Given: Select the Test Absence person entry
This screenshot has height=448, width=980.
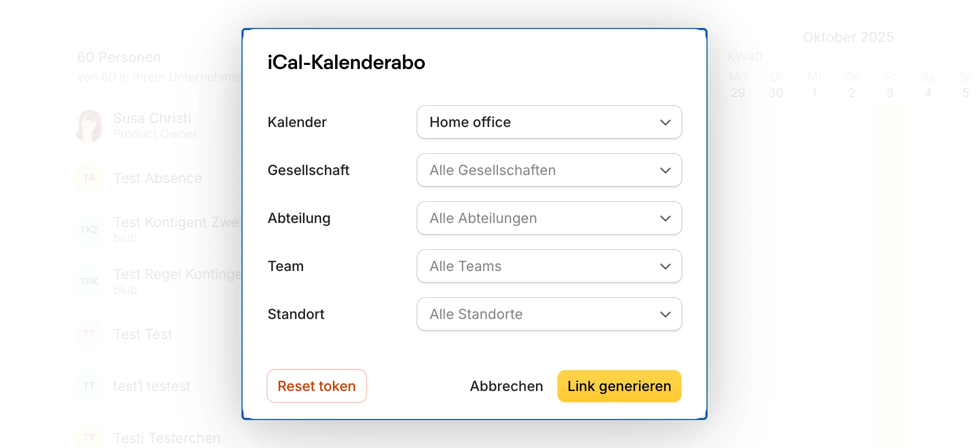Looking at the screenshot, I should (x=157, y=178).
